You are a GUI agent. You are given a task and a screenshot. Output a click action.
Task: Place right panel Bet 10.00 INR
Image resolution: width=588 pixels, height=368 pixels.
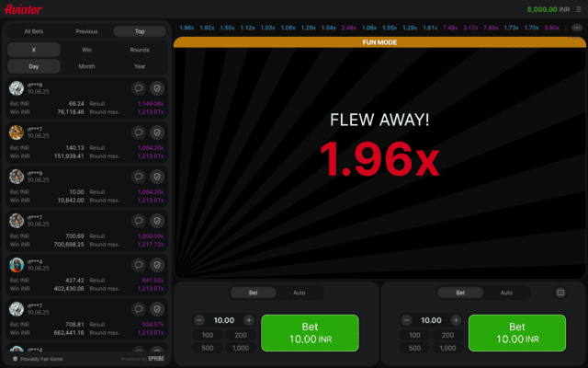pos(517,333)
